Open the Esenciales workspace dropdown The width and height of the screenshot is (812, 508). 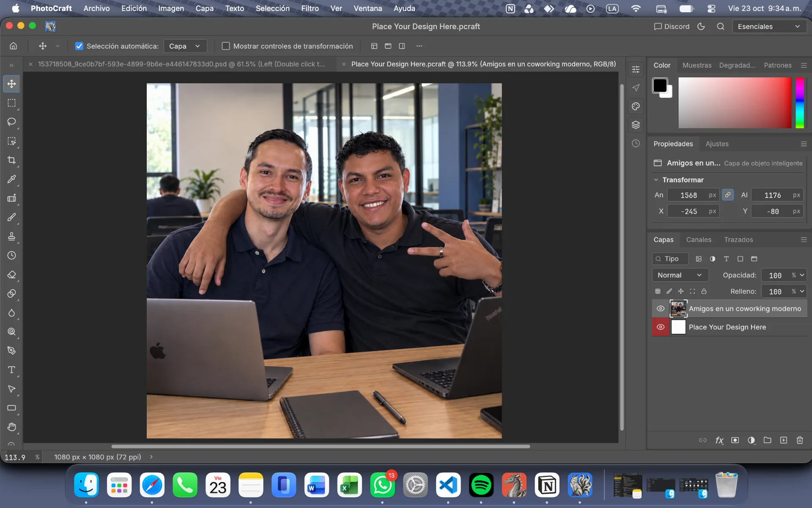pyautogui.click(x=769, y=26)
